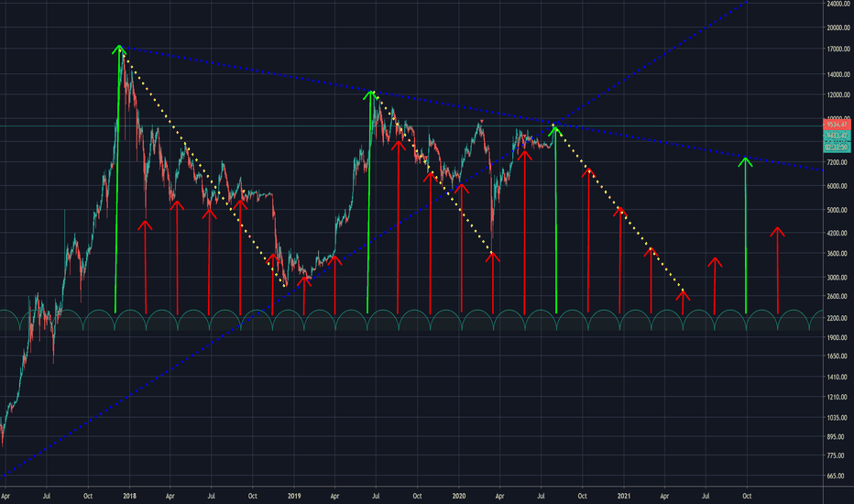Select the 14000.00 price scale value
Image resolution: width=854 pixels, height=504 pixels.
(838, 74)
